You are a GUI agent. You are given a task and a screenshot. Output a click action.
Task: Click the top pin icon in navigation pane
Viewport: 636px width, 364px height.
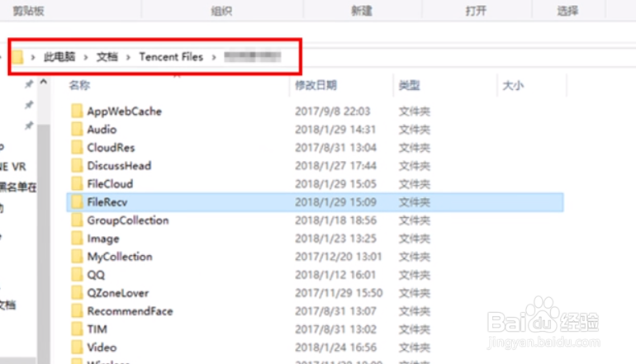click(29, 84)
